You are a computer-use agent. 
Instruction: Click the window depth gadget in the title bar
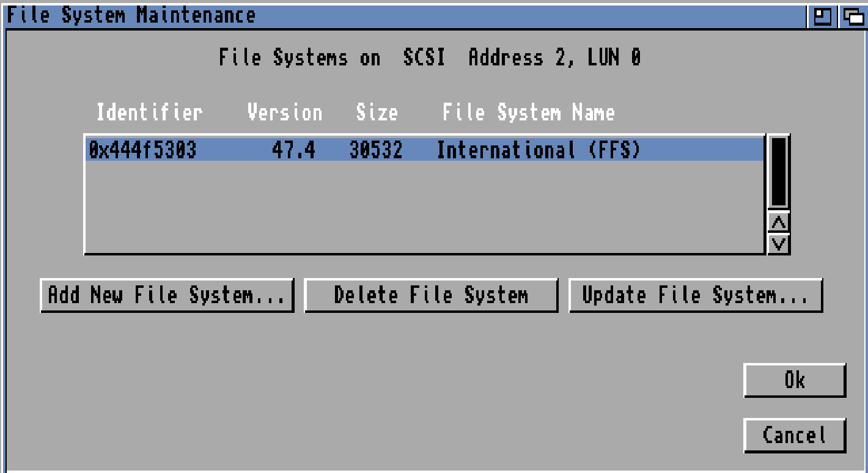(x=853, y=16)
